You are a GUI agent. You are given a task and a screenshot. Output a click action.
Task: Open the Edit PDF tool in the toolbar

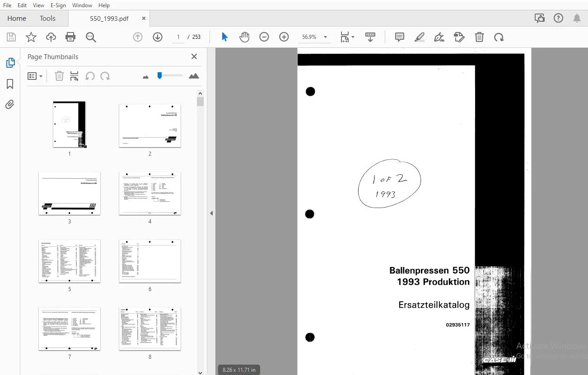pyautogui.click(x=459, y=37)
